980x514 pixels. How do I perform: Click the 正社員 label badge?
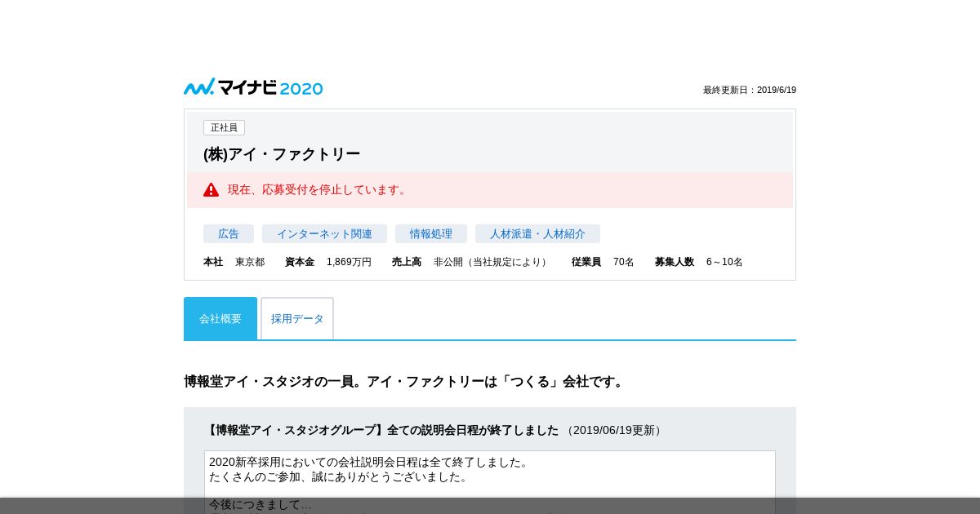[224, 127]
